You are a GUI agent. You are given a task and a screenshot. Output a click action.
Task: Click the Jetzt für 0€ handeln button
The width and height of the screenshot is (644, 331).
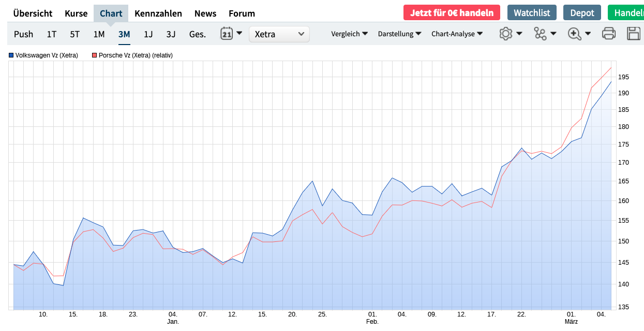tap(452, 13)
